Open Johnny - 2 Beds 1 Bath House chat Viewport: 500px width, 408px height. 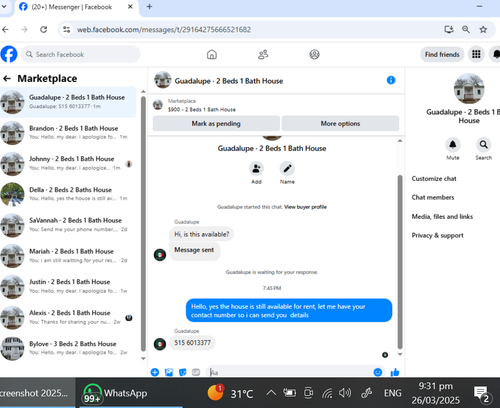pos(68,163)
